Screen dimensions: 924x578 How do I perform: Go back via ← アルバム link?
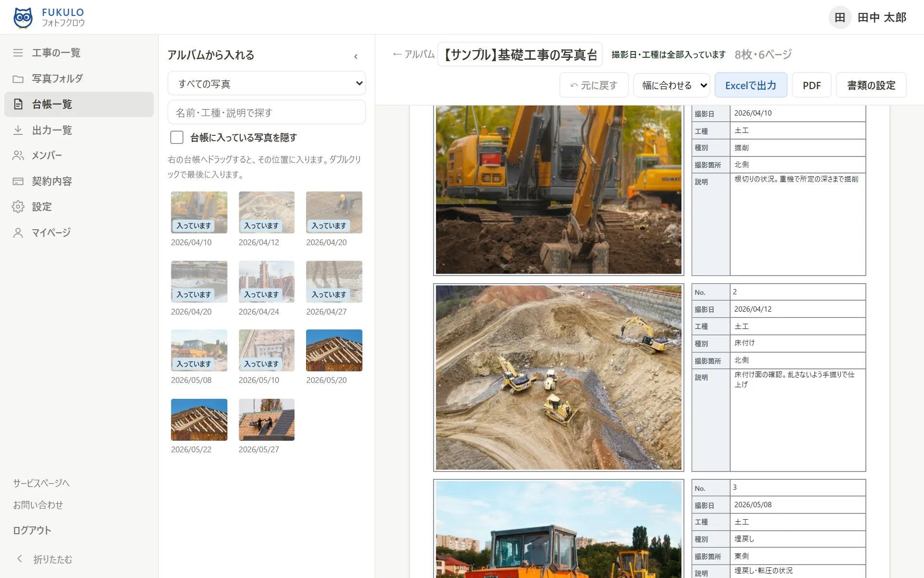pyautogui.click(x=413, y=54)
